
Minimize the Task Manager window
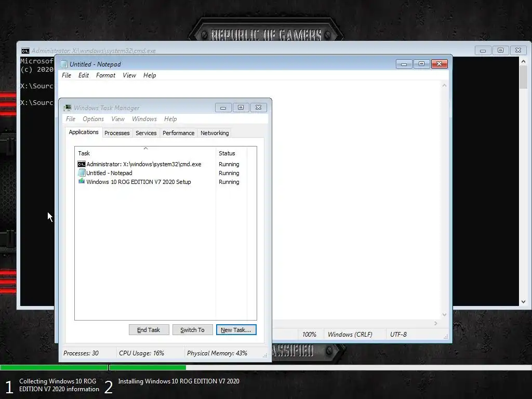pyautogui.click(x=223, y=108)
